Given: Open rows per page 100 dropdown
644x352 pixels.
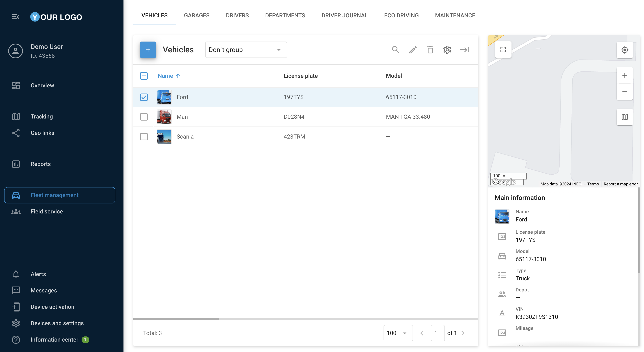Looking at the screenshot, I should pyautogui.click(x=398, y=333).
